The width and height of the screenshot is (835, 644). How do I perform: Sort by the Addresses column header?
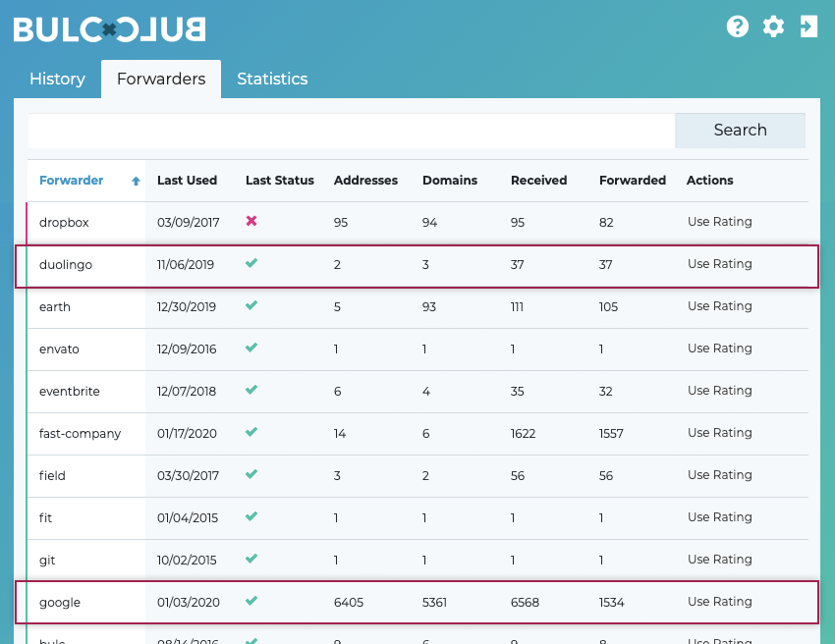click(x=365, y=181)
